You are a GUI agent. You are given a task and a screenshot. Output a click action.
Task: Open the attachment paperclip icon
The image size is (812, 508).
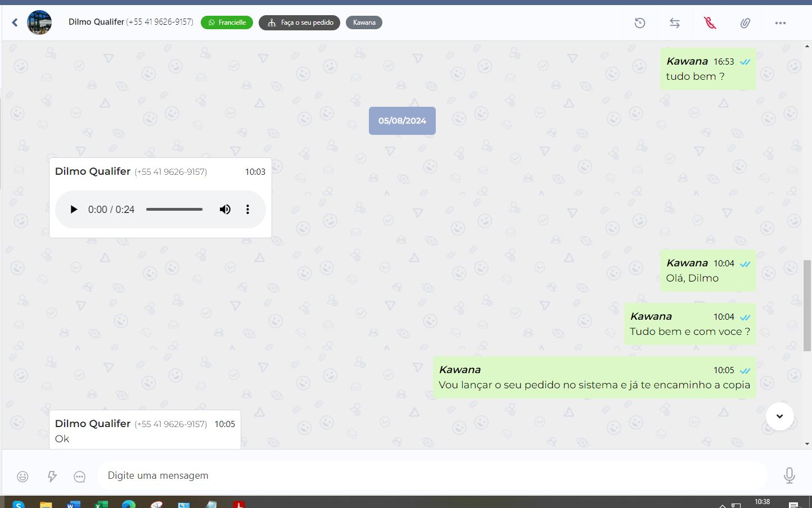[x=745, y=23]
